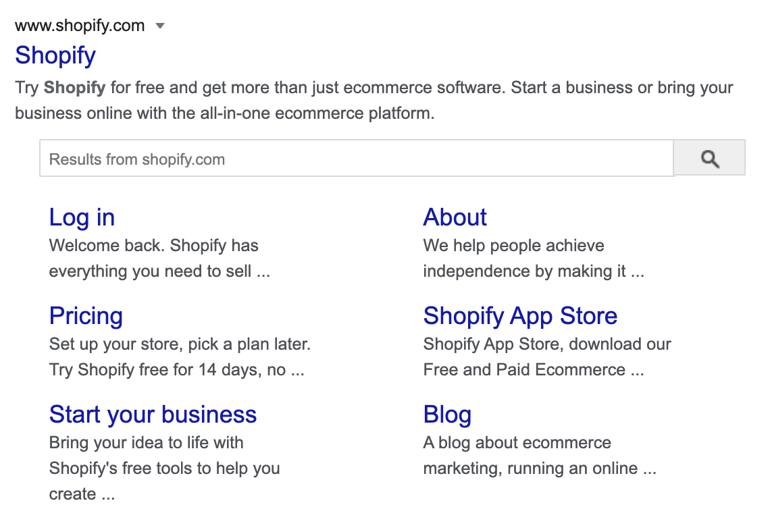Image resolution: width=770 pixels, height=532 pixels.
Task: Click the 'Log in' sitelink
Action: pos(81,217)
